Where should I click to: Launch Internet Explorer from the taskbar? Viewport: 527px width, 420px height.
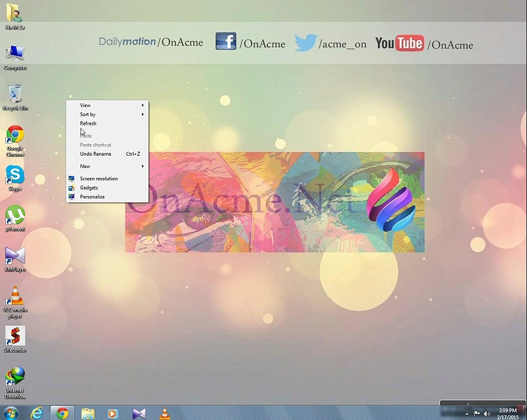(37, 413)
